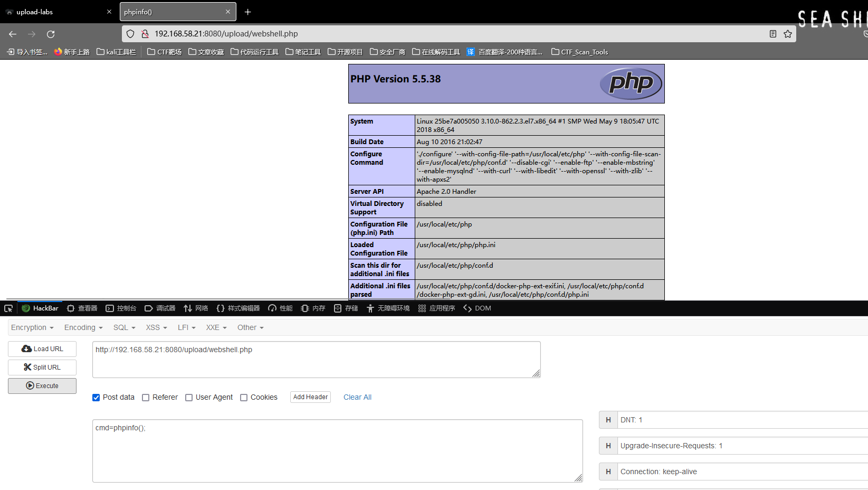Enable the Referer checkbox
Image resolution: width=868 pixels, height=490 pixels.
146,398
